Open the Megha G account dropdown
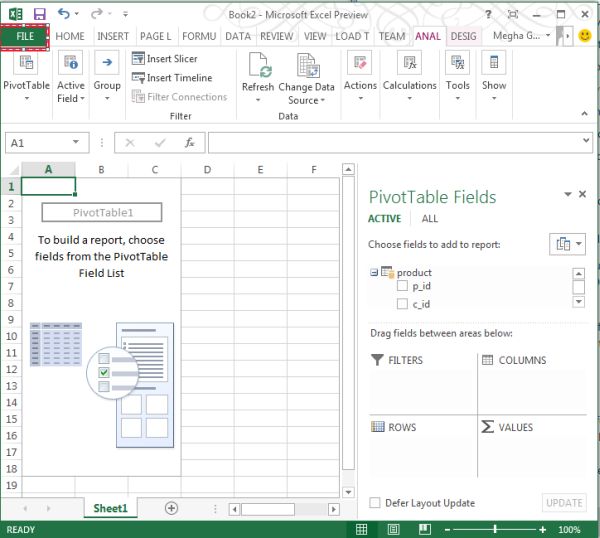 point(522,36)
